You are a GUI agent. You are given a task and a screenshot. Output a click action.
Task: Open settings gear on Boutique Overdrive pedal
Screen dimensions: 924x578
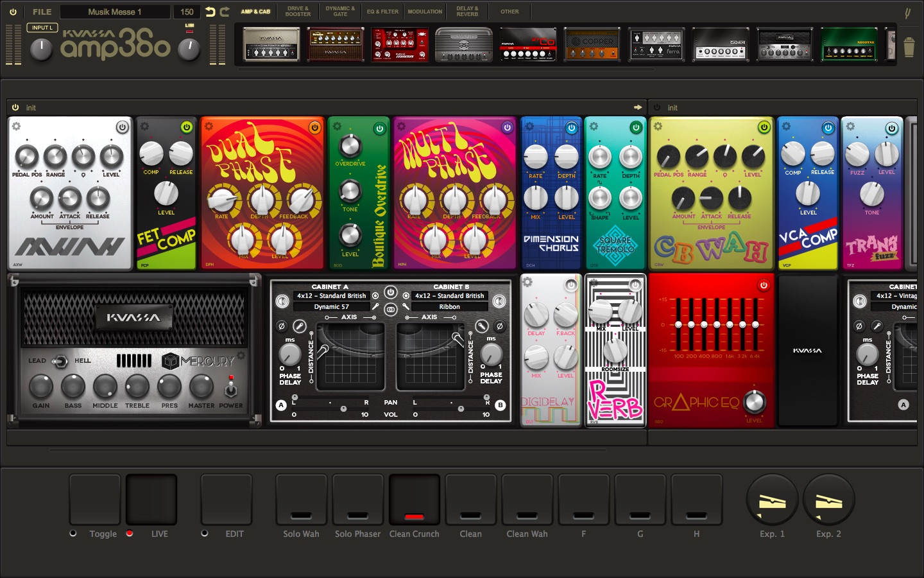(x=337, y=127)
